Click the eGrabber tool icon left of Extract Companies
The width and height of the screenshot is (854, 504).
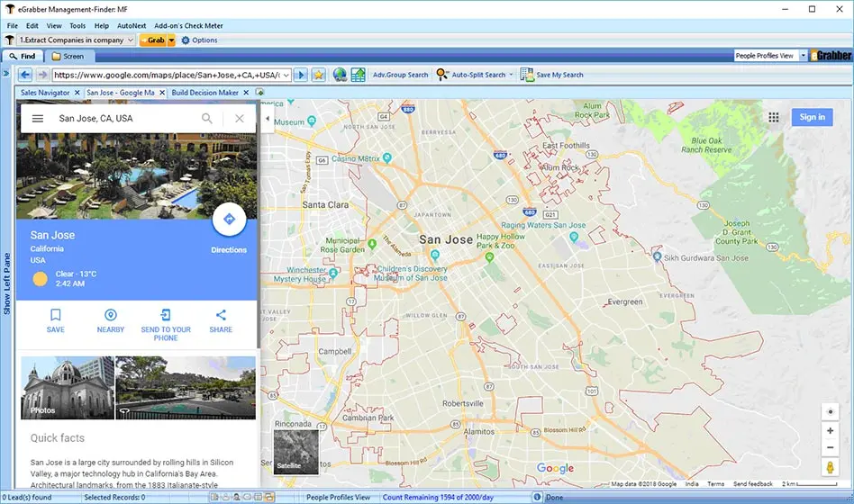pyautogui.click(x=9, y=40)
